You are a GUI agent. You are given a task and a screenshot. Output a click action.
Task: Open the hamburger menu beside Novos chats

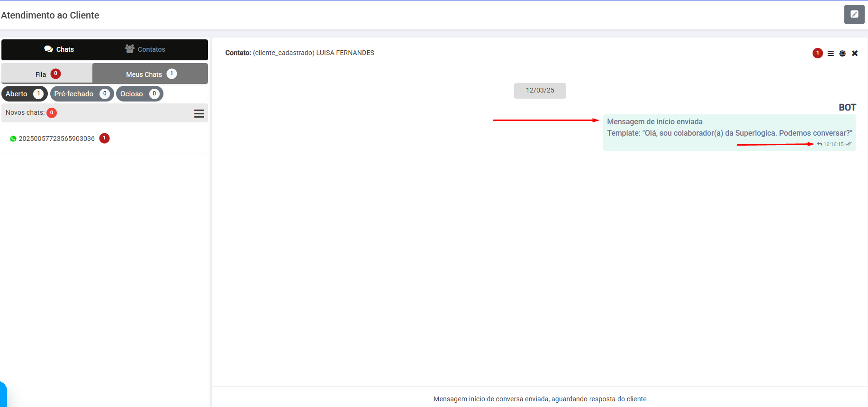click(x=199, y=113)
